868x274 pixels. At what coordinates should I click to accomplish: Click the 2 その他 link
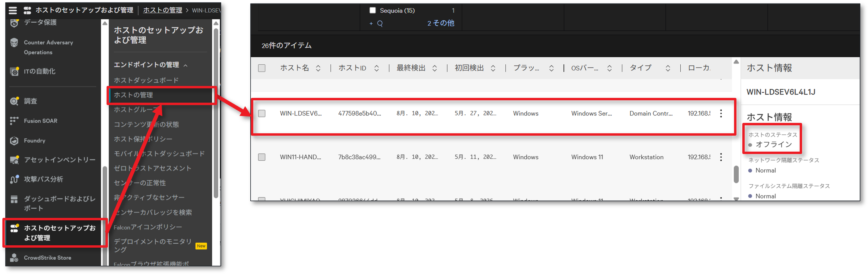click(441, 23)
